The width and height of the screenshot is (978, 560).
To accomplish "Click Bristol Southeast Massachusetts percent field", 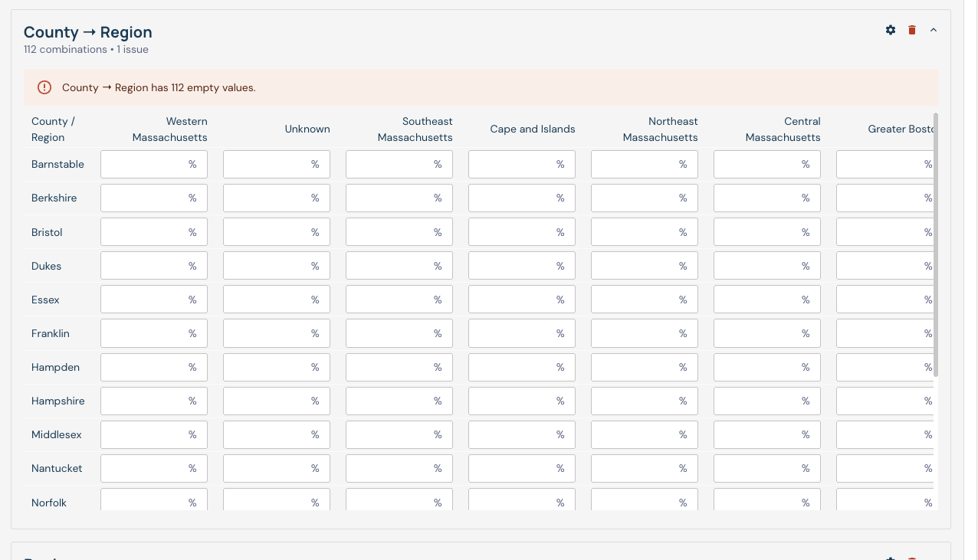I will tap(399, 232).
